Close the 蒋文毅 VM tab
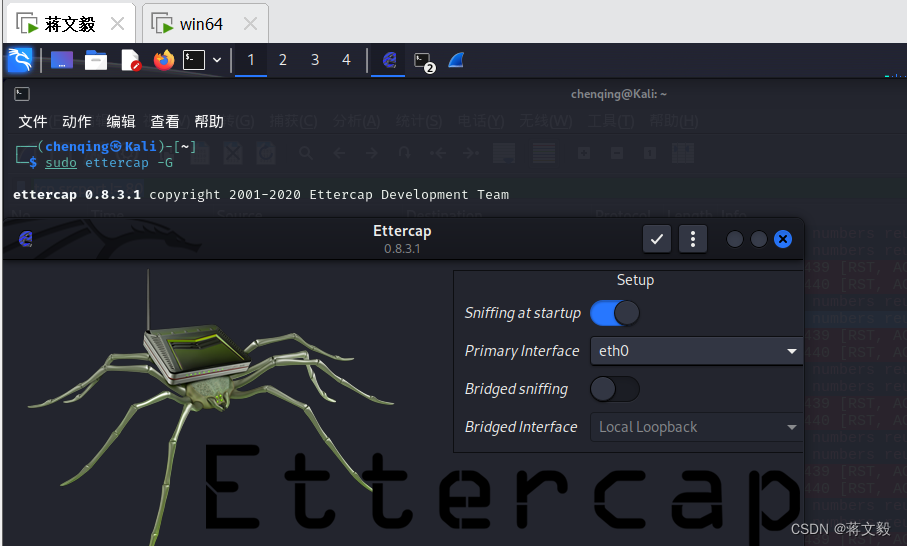This screenshot has height=546, width=907. point(117,24)
